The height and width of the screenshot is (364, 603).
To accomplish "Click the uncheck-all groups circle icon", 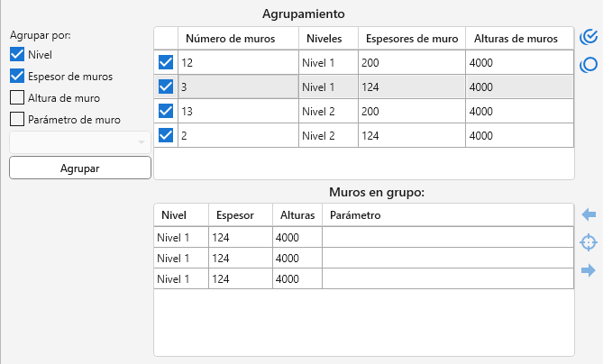I will click(x=589, y=64).
